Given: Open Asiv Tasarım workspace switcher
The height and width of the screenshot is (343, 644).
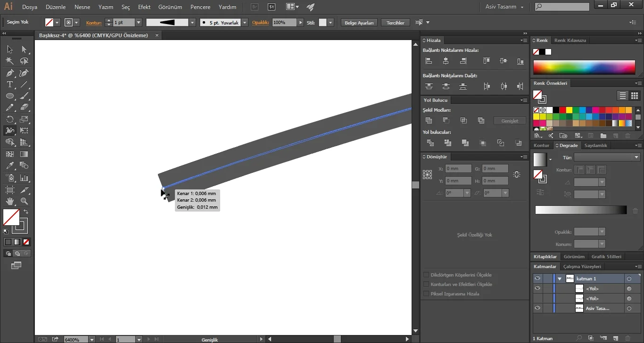Looking at the screenshot, I should click(505, 7).
